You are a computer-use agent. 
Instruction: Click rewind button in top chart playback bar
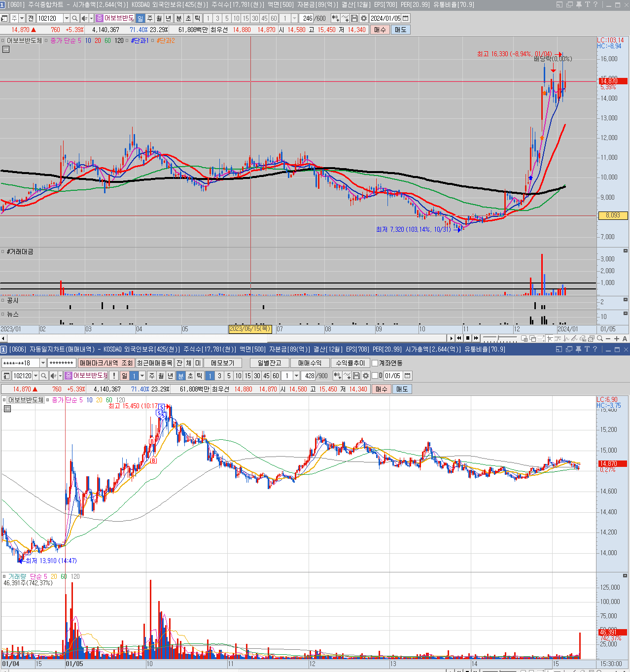[x=459, y=338]
